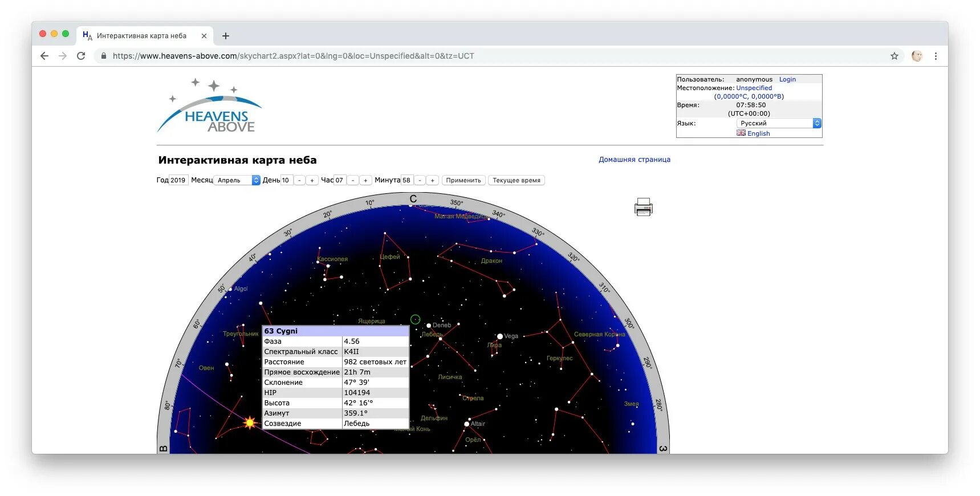Select the Интерактивная карта неба browser tab
The image size is (980, 496).
pyautogui.click(x=145, y=36)
